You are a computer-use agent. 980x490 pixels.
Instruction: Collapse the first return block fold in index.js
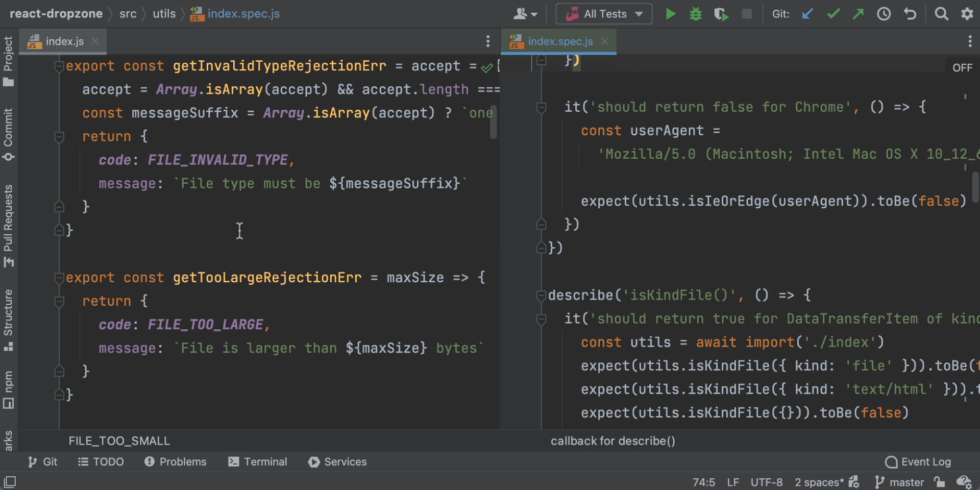(59, 136)
